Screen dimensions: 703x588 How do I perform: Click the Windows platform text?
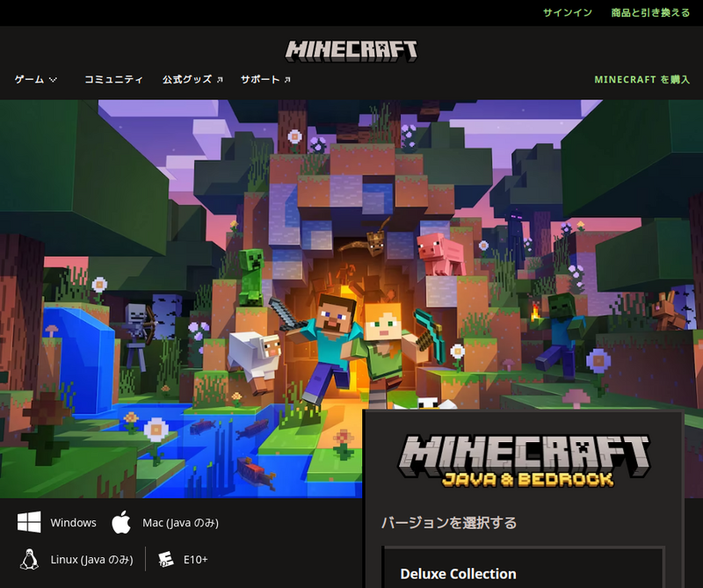coord(73,522)
